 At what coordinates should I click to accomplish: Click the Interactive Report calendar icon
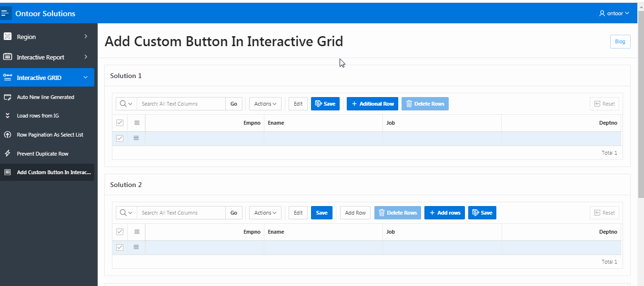pyautogui.click(x=8, y=57)
